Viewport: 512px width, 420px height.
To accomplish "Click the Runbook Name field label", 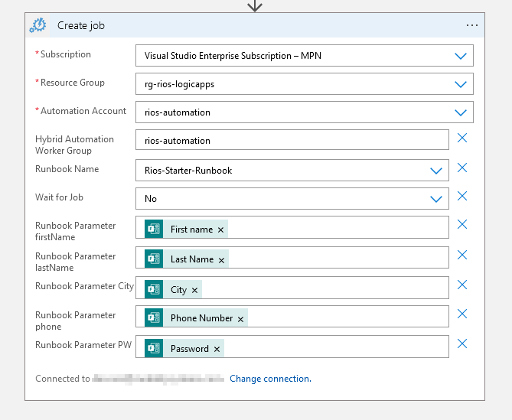I will pos(67,169).
